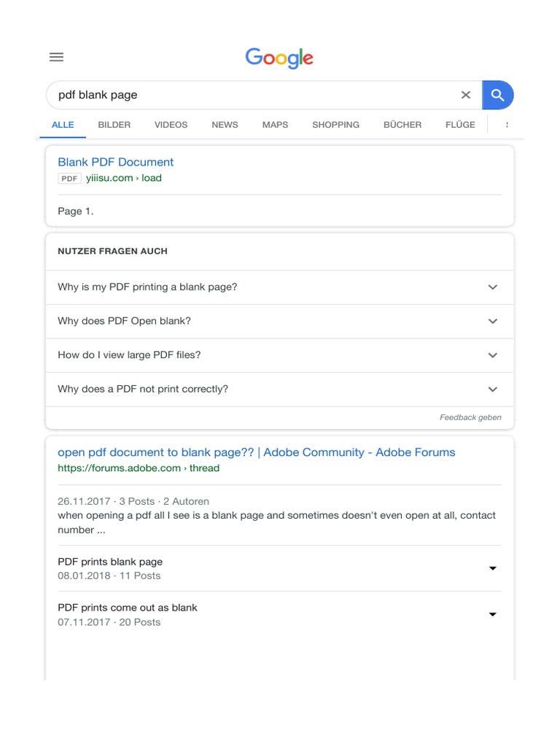Switch to the Bilder tab
Screen dimensions: 560x747
pos(114,125)
